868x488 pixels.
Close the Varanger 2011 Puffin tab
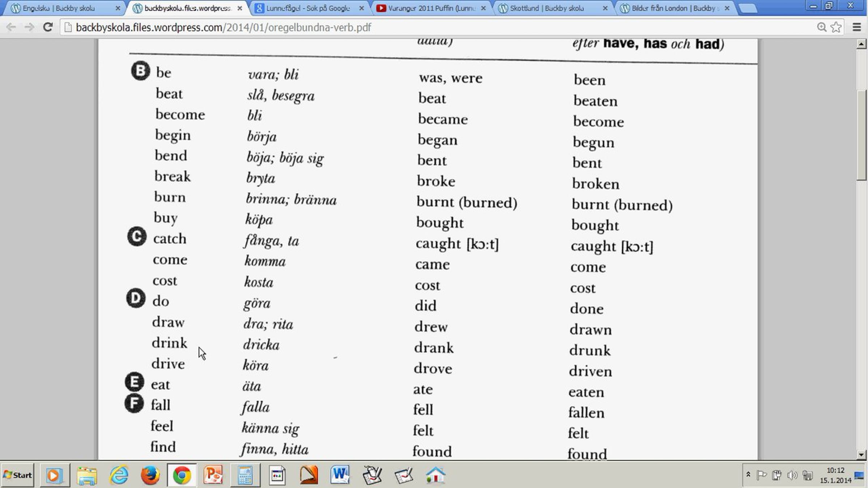(x=483, y=8)
